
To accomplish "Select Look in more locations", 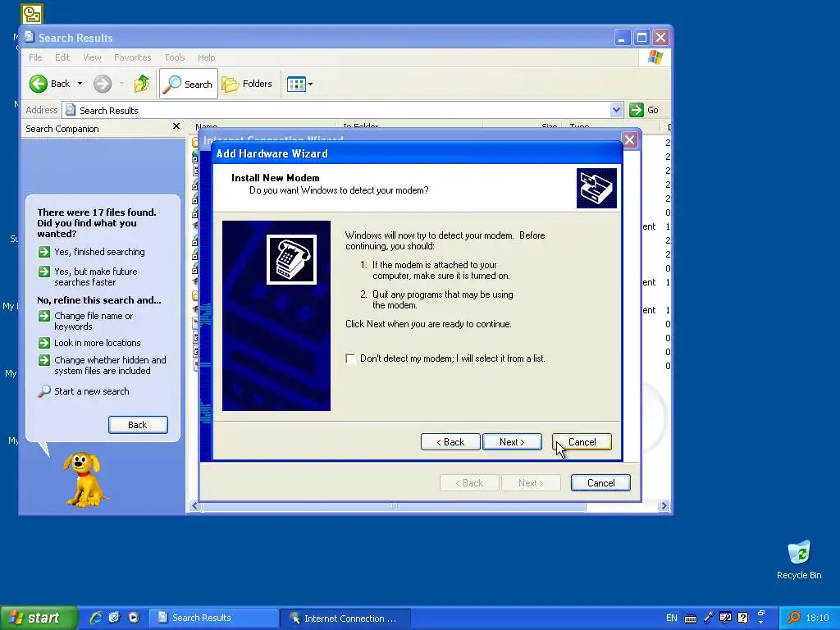I will click(89, 343).
